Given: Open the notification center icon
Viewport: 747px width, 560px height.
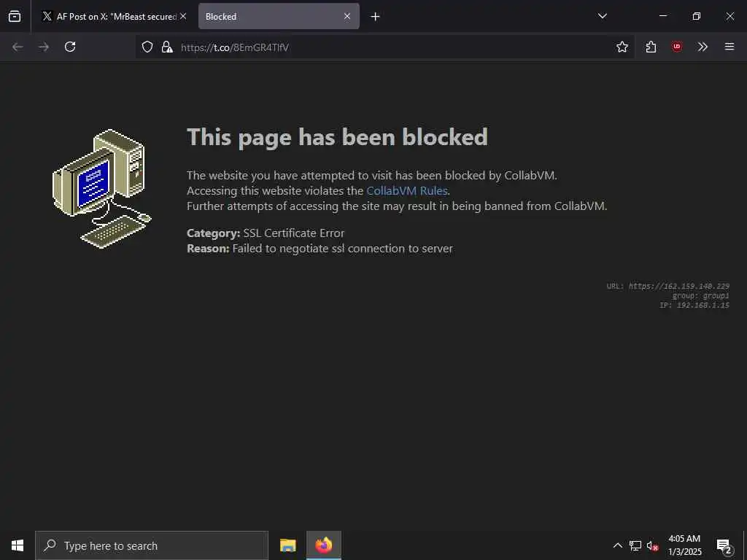Looking at the screenshot, I should tap(724, 545).
